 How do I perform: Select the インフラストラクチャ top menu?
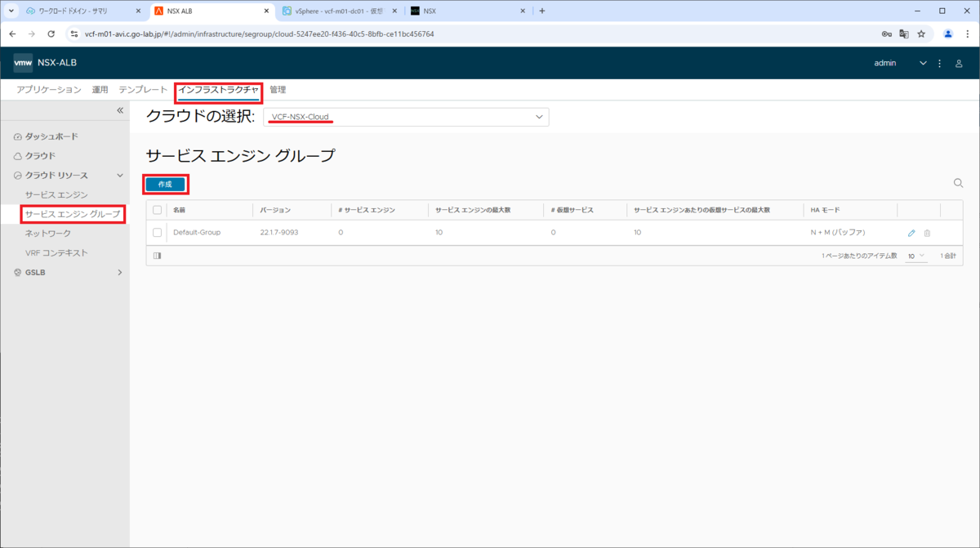218,90
